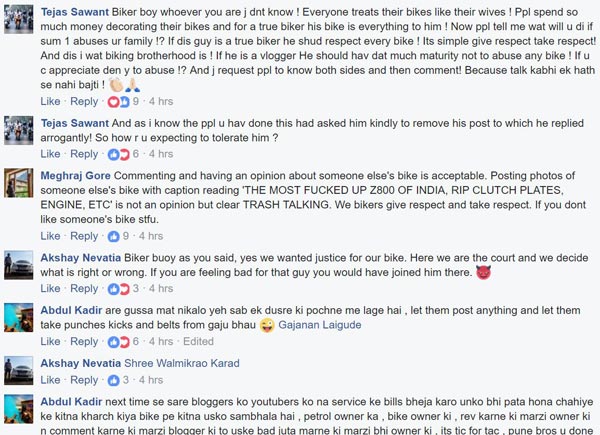Click Akshay Nevatia's avatar on Biker buoy comment
Screen dimensions: 600x435
pyautogui.click(x=19, y=263)
